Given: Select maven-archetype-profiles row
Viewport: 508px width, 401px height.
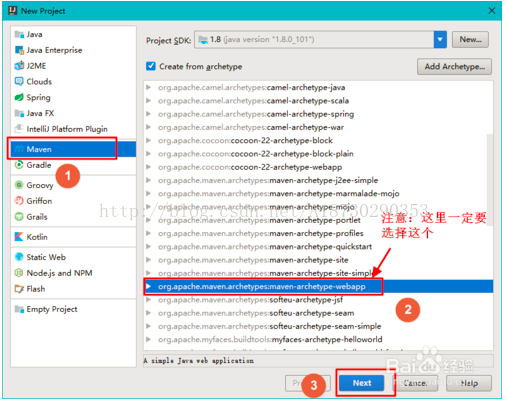Looking at the screenshot, I should click(x=318, y=233).
